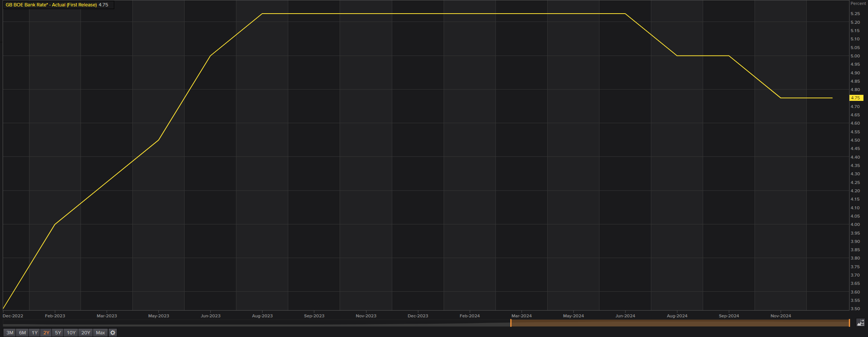Open the chart settings gear icon
Viewport: 868px width, 337px height.
pyautogui.click(x=113, y=332)
